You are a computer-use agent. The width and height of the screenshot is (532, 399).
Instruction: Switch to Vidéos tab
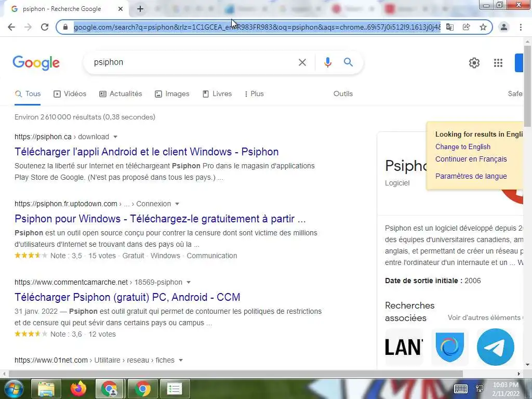pos(70,94)
